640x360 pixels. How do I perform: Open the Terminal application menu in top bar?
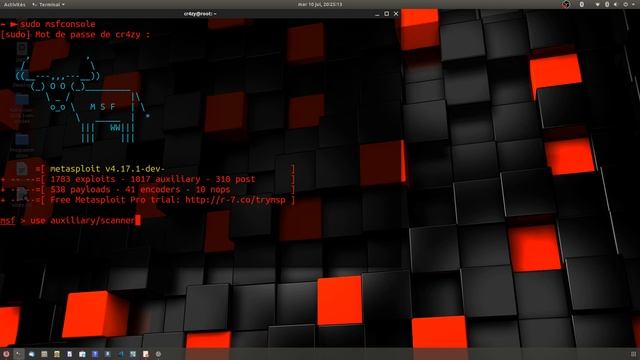coord(49,4)
